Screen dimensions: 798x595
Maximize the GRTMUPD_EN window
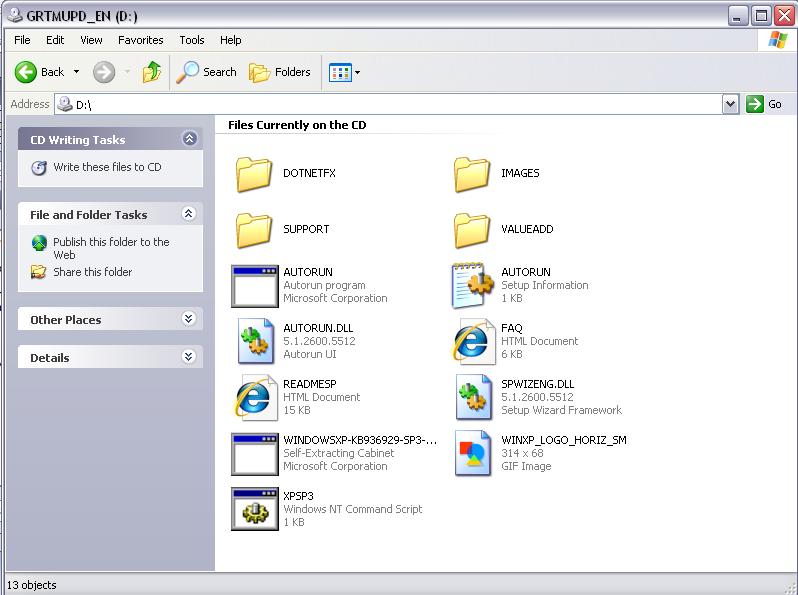pyautogui.click(x=761, y=16)
